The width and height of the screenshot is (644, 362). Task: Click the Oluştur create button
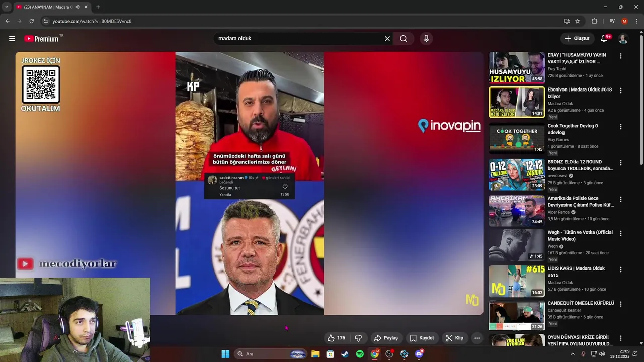[x=577, y=39]
